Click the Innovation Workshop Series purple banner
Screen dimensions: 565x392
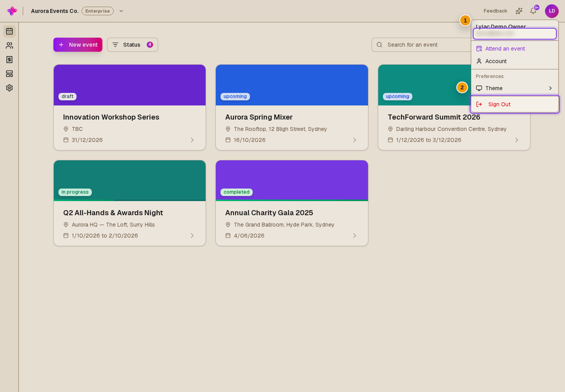(130, 85)
